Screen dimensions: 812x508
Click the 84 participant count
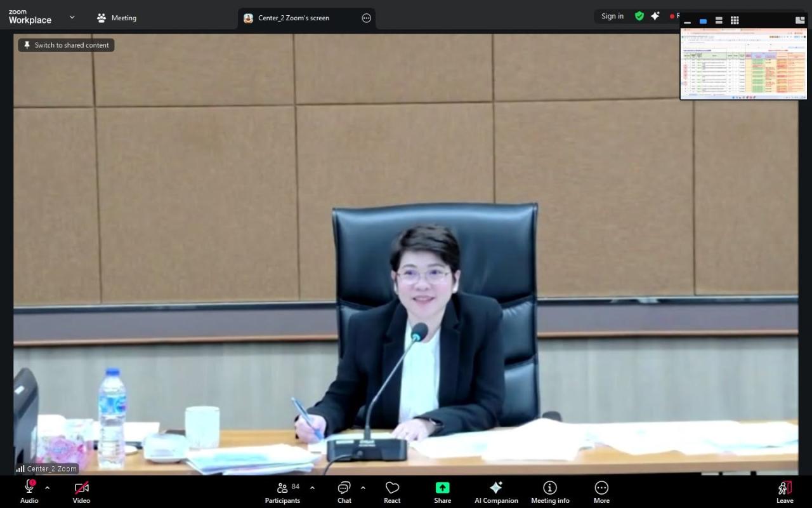(296, 486)
